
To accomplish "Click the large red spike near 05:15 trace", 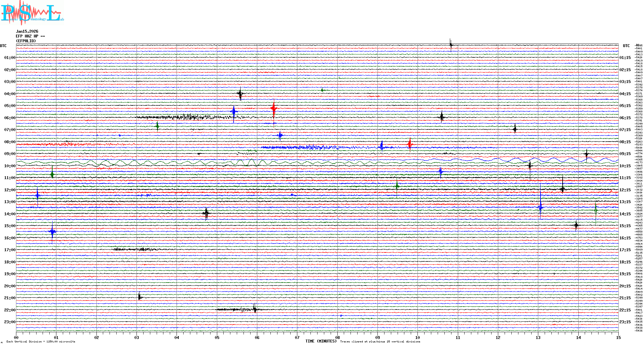I will pos(274,109).
